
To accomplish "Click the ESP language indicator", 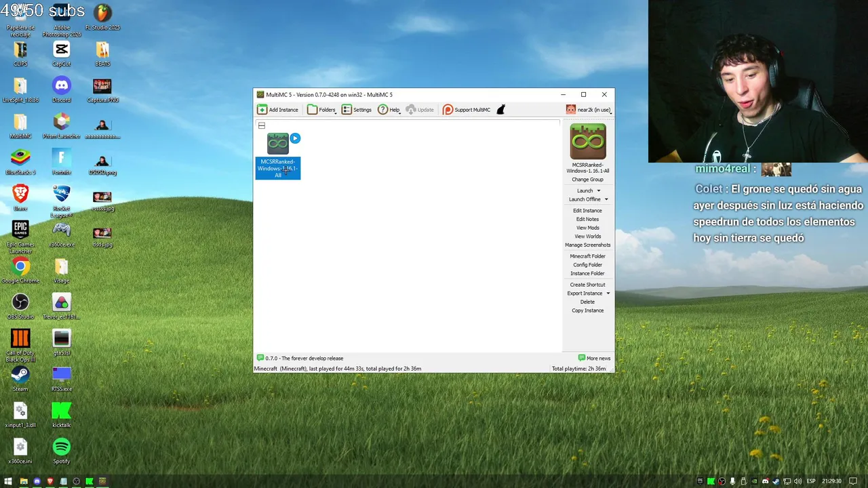I will tap(811, 481).
